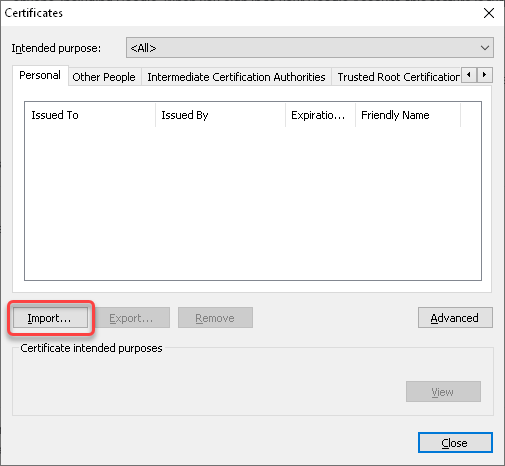Switch to the Personal tab
Viewport: 505px width, 466px height.
pyautogui.click(x=40, y=75)
